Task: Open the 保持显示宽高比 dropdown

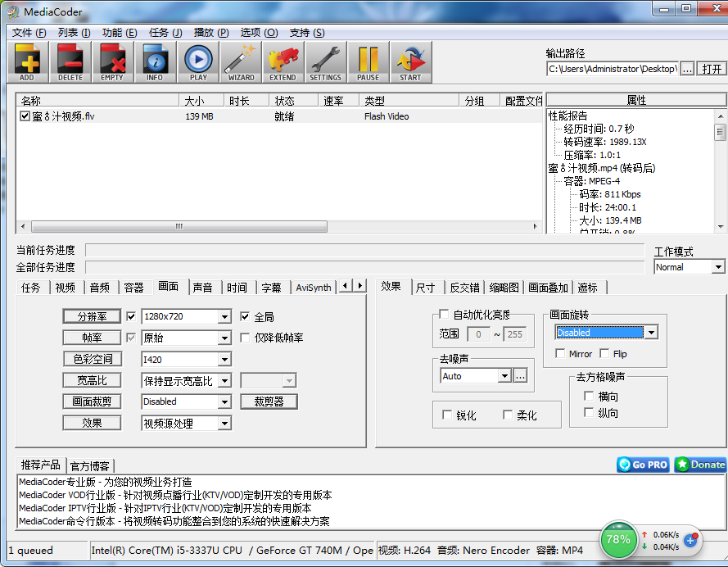Action: coord(224,381)
